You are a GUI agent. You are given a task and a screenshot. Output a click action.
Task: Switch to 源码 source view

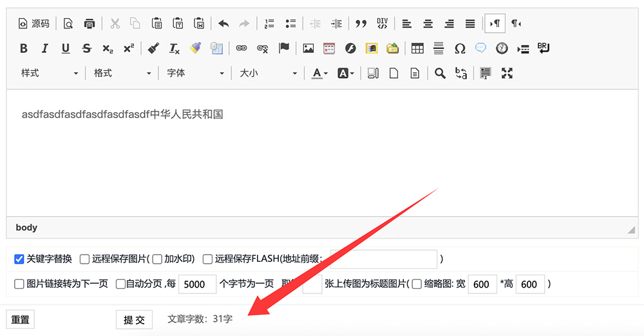[x=33, y=24]
